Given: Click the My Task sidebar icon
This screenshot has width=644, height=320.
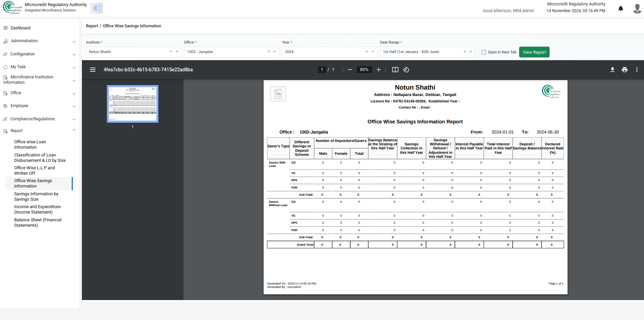Looking at the screenshot, I should point(5,67).
